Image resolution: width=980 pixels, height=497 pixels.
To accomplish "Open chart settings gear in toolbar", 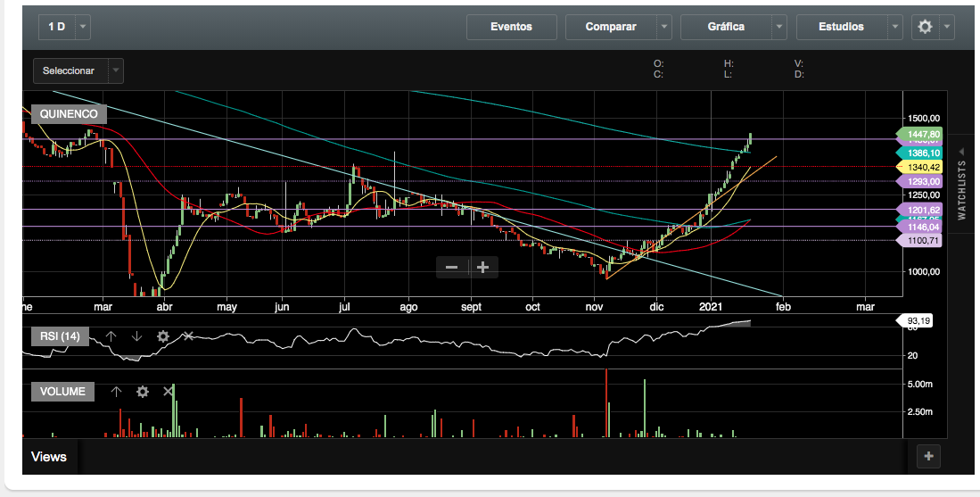I will (x=925, y=27).
